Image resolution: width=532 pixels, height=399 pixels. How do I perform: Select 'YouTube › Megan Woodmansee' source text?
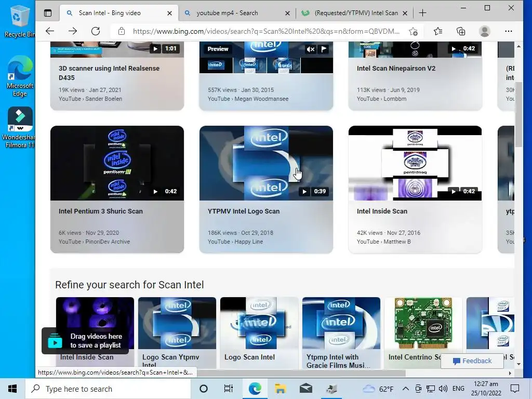coord(248,99)
